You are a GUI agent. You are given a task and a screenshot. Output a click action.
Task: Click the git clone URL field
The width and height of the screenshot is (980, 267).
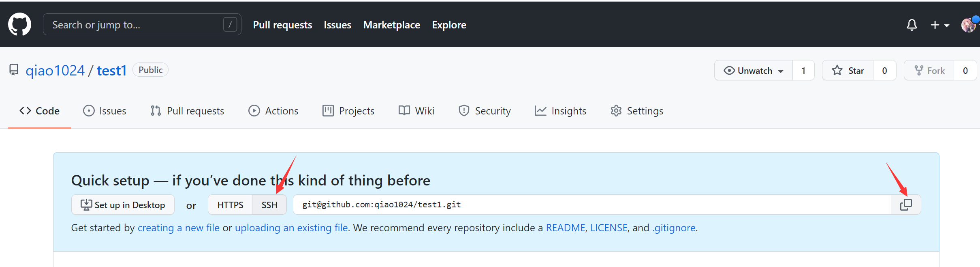pyautogui.click(x=592, y=205)
